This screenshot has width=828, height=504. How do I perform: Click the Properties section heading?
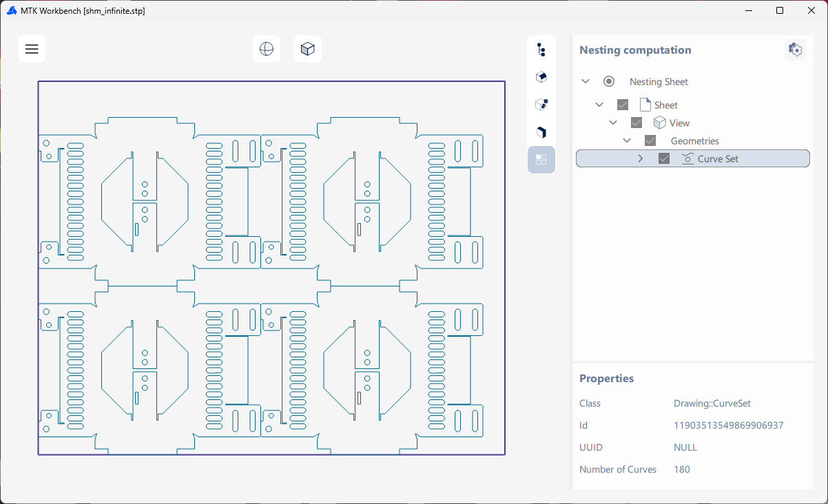(606, 379)
